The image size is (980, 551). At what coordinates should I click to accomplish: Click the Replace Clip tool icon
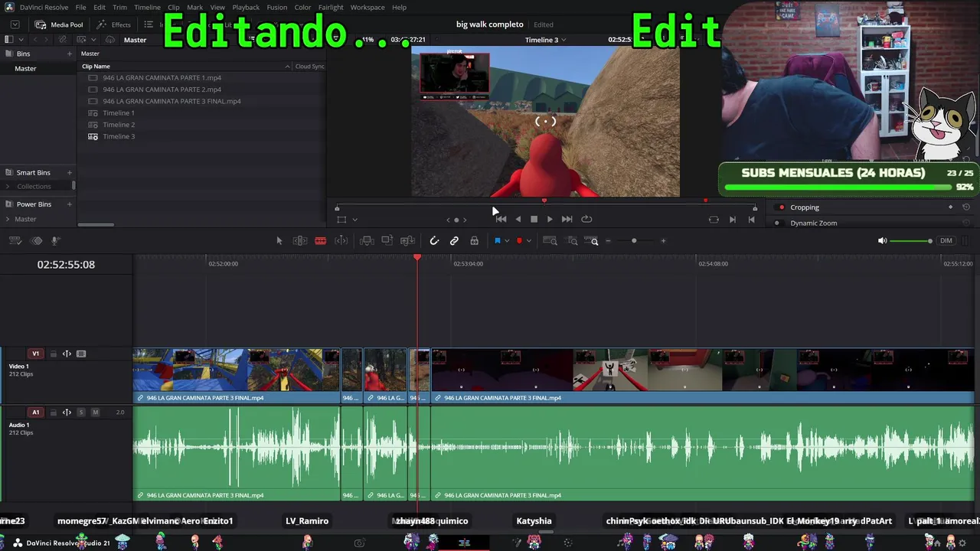[x=408, y=241]
